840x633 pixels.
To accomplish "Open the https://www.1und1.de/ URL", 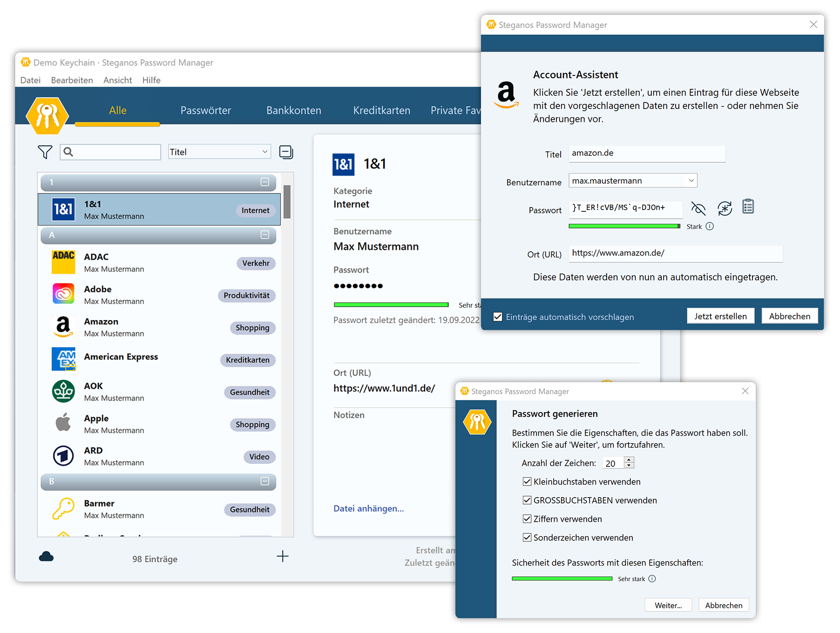I will tap(384, 388).
